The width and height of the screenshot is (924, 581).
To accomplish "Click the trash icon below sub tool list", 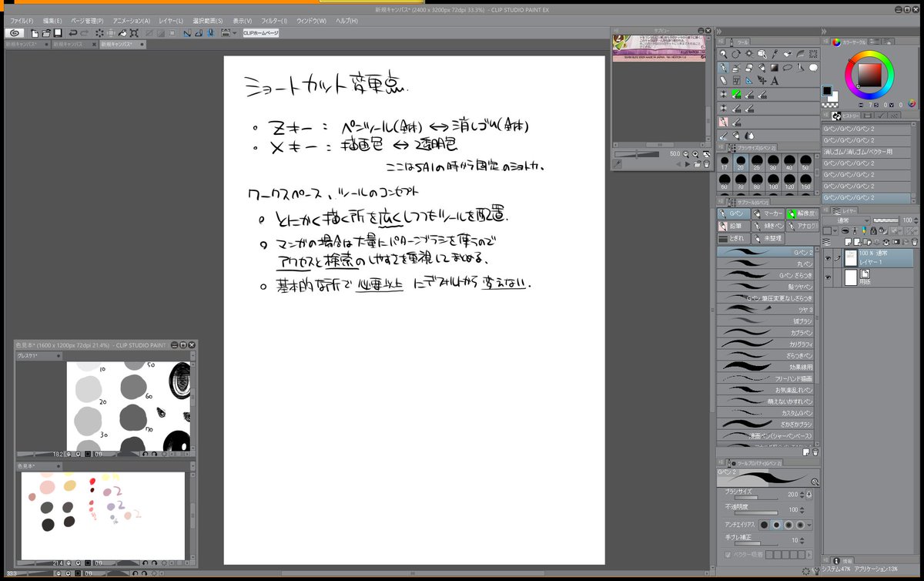I will [815, 452].
